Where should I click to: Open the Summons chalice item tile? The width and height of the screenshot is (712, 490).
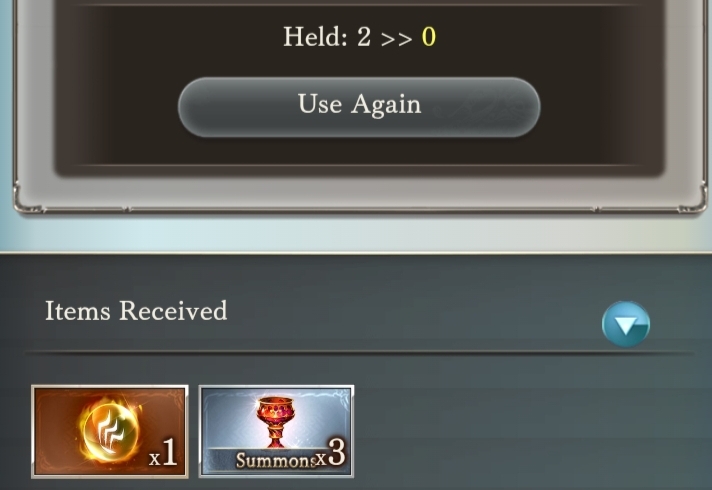tap(276, 431)
